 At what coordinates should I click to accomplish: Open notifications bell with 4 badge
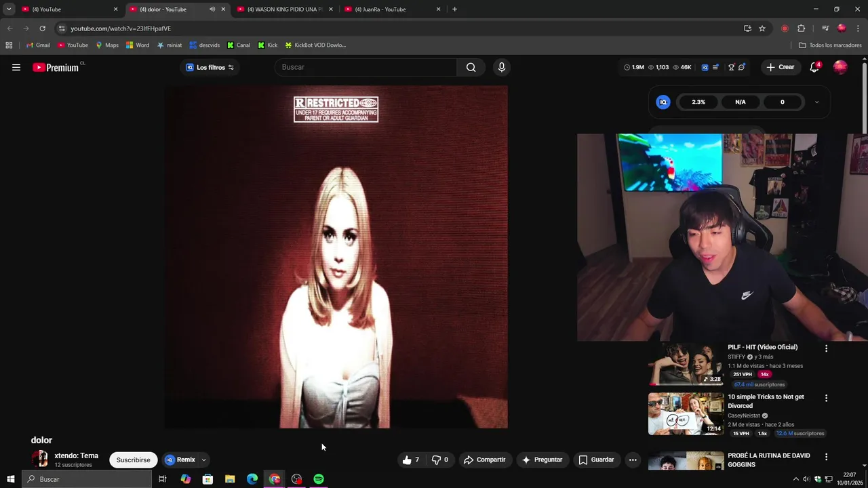click(x=814, y=67)
